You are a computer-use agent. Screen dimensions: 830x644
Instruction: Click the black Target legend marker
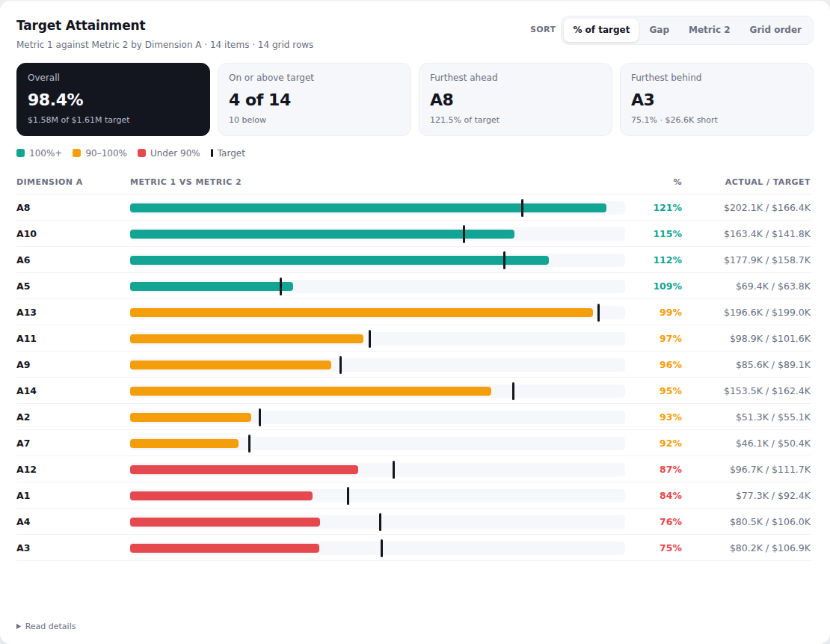point(212,153)
